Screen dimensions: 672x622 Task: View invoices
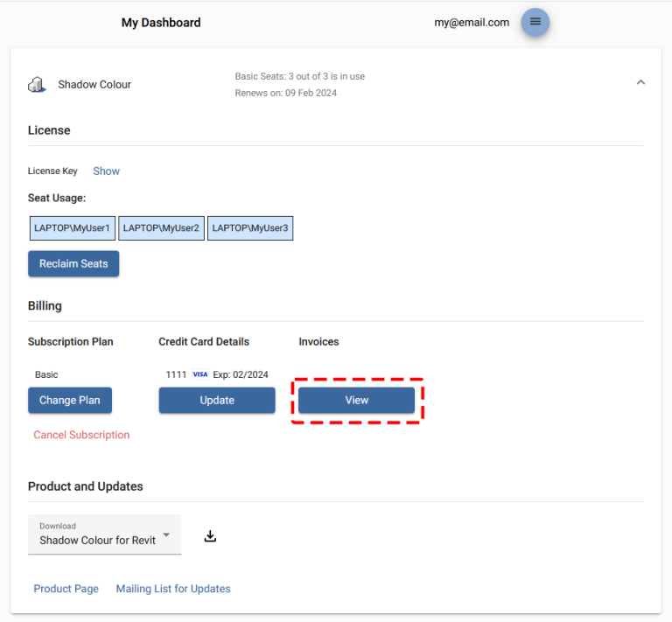click(x=357, y=400)
